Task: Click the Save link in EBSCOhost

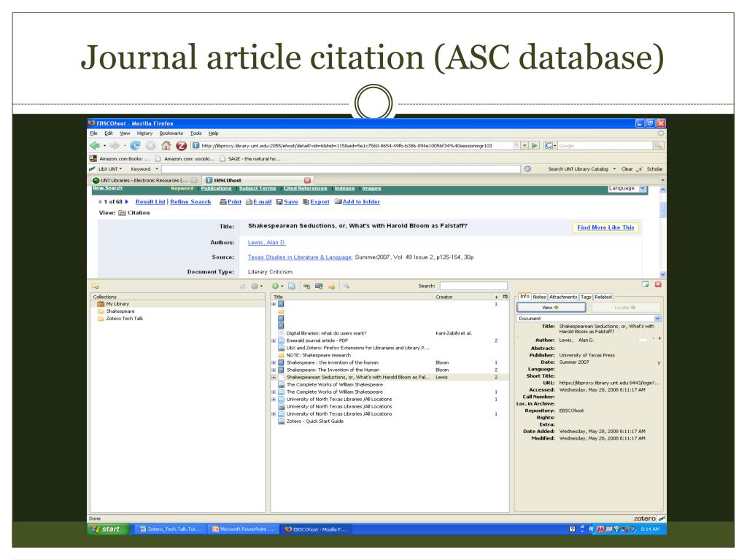Action: tap(287, 202)
